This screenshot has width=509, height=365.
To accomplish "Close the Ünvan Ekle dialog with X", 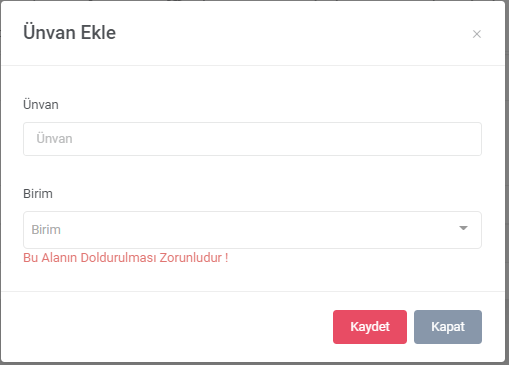I will (x=477, y=34).
